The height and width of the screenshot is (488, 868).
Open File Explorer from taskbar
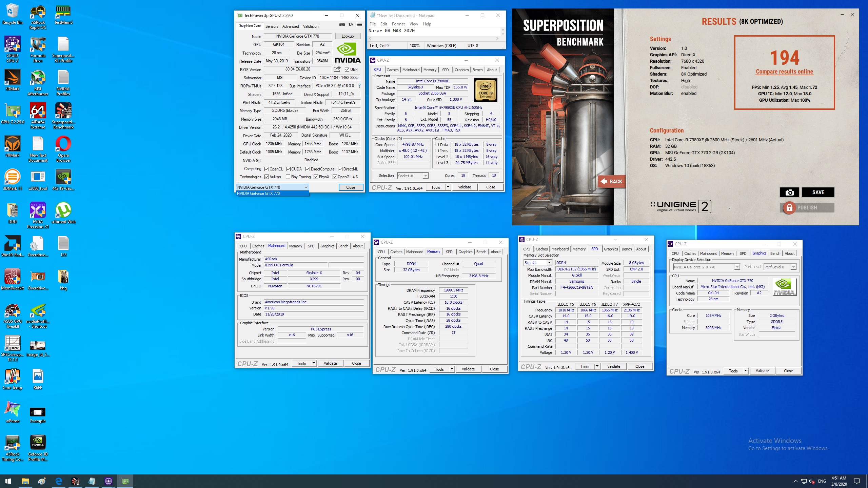click(x=25, y=481)
